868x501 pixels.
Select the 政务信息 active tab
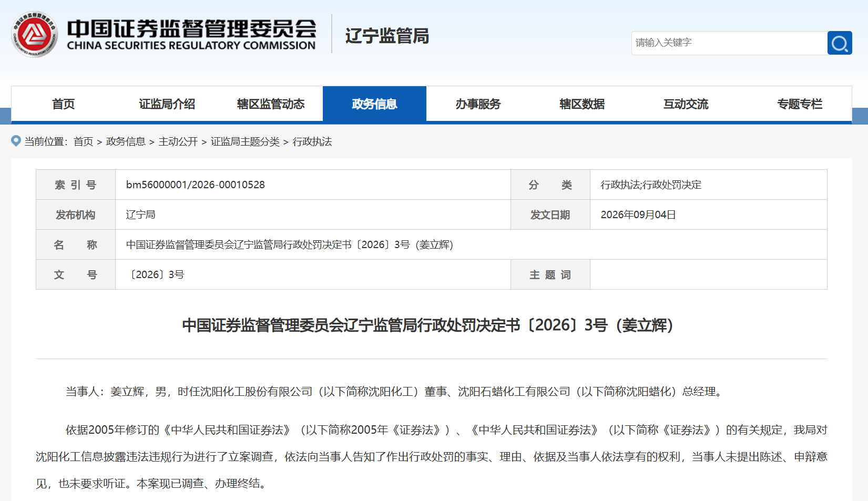click(374, 104)
